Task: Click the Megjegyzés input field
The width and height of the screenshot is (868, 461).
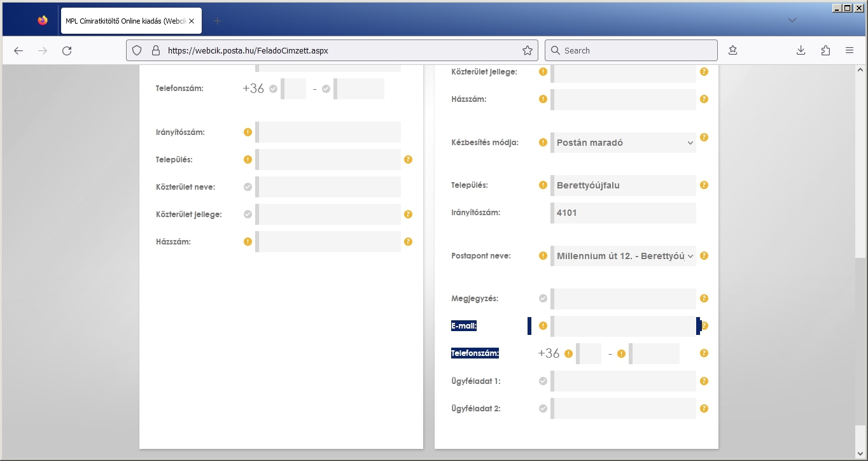Action: (x=624, y=298)
